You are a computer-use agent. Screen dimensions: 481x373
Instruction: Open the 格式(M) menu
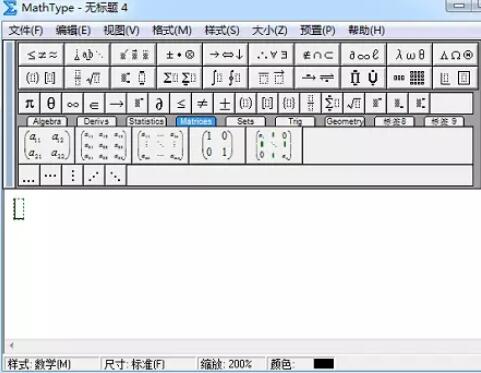click(x=172, y=31)
